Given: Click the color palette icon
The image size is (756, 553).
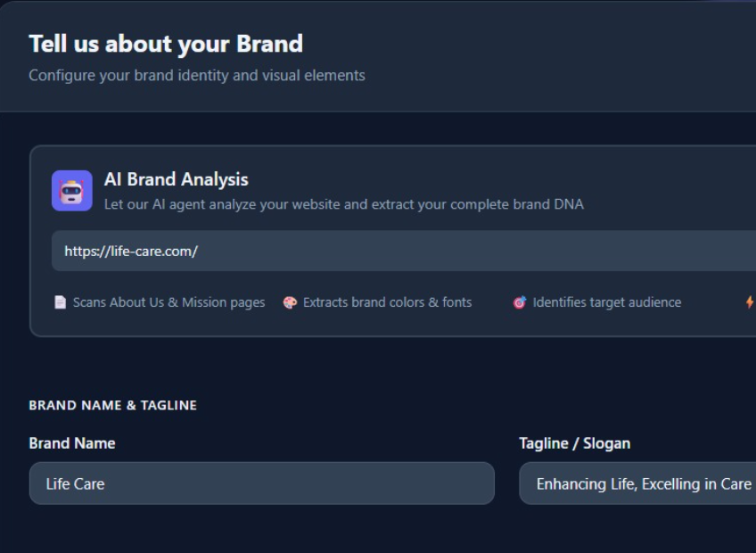Looking at the screenshot, I should pos(290,302).
